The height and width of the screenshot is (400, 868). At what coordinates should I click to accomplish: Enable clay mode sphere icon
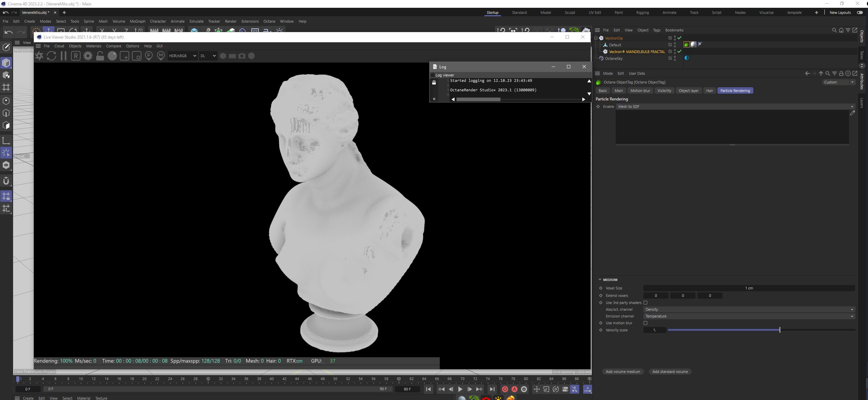(x=112, y=56)
